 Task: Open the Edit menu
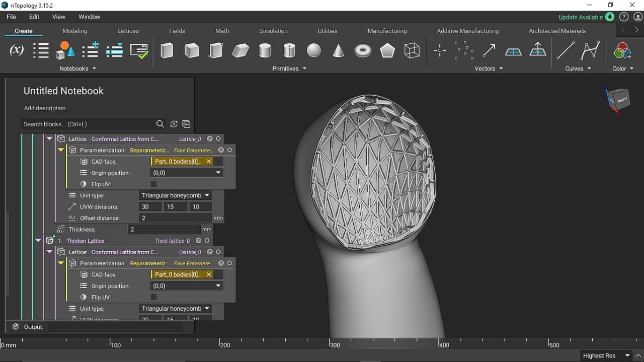34,17
